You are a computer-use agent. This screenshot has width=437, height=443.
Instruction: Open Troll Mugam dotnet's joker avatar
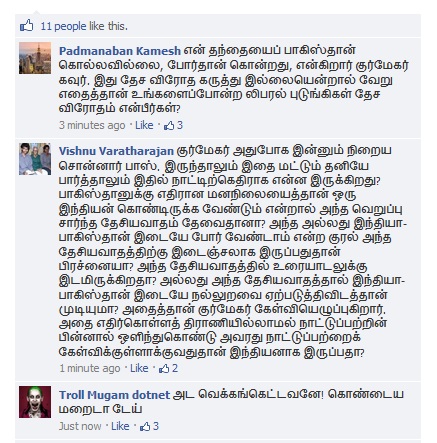(35, 402)
